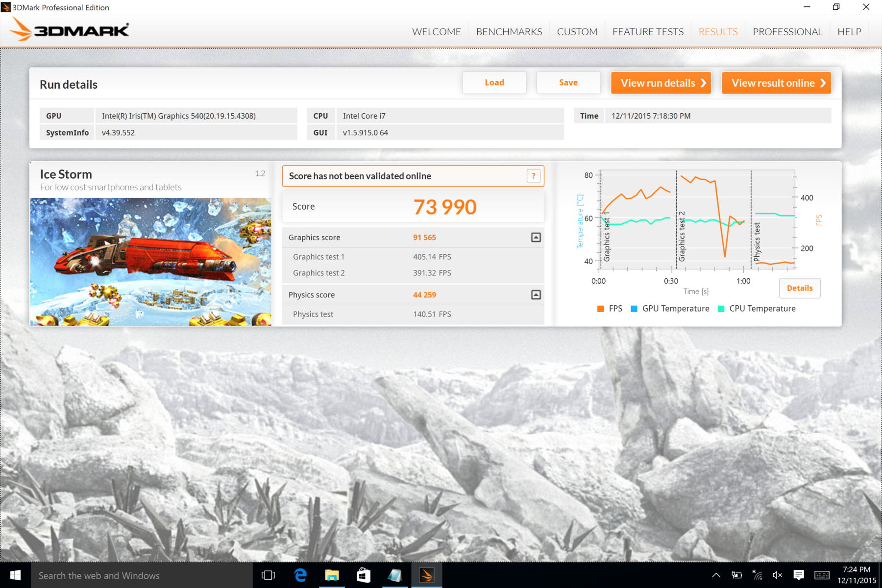882x588 pixels.
Task: Click the 3DMark taskbar icon
Action: click(x=426, y=575)
